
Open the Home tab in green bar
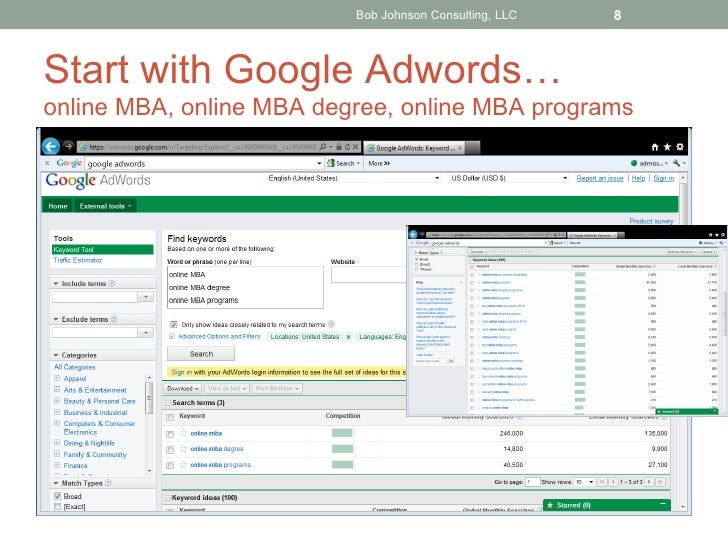tap(58, 206)
